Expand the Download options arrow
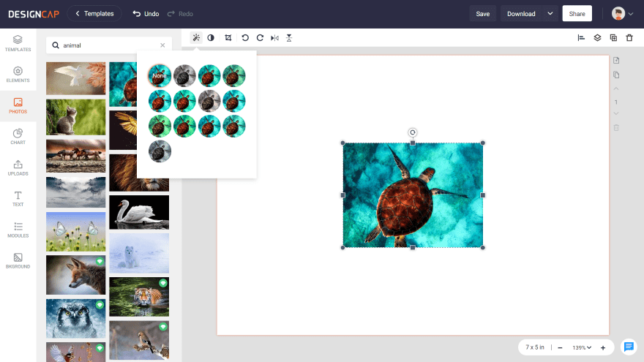Viewport: 644px width, 362px height. (550, 14)
